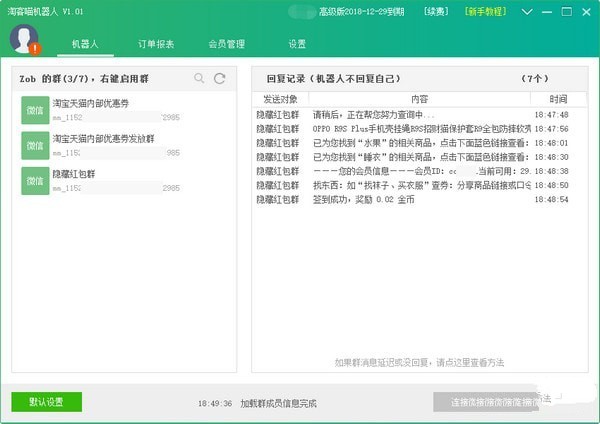Screen dimensions: 600x424
Task: Search groups with the magnifier icon
Action: 199,78
